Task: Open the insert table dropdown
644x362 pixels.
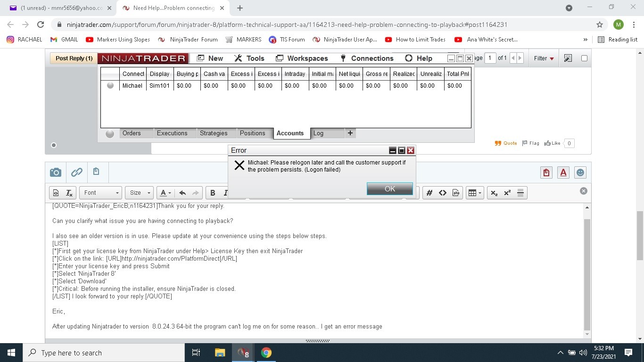Action: [474, 193]
